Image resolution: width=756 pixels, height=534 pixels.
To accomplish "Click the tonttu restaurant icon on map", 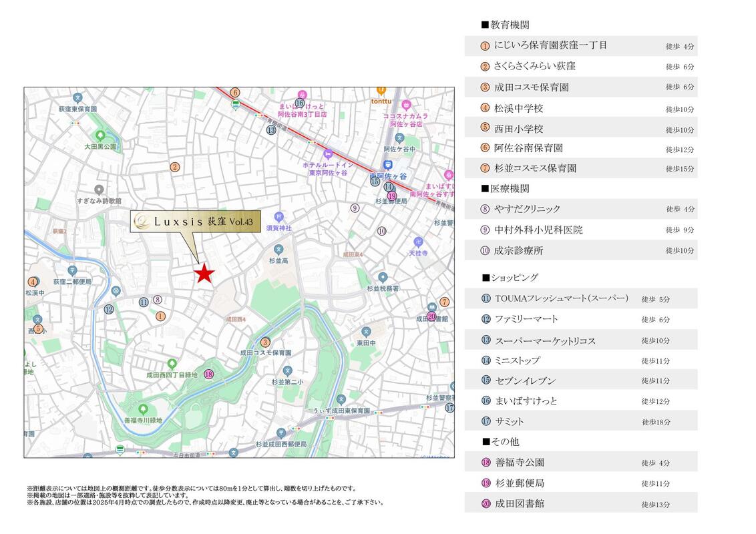I will click(x=381, y=89).
